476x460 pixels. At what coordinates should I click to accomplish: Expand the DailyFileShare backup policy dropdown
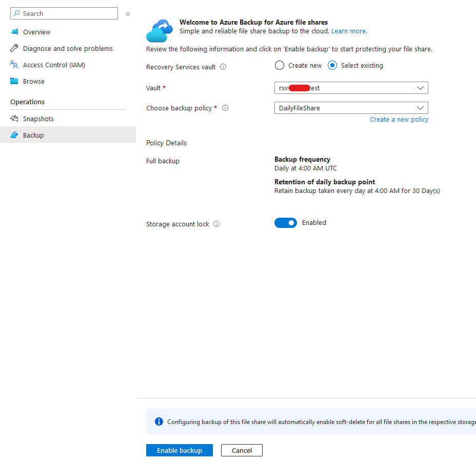pyautogui.click(x=351, y=108)
